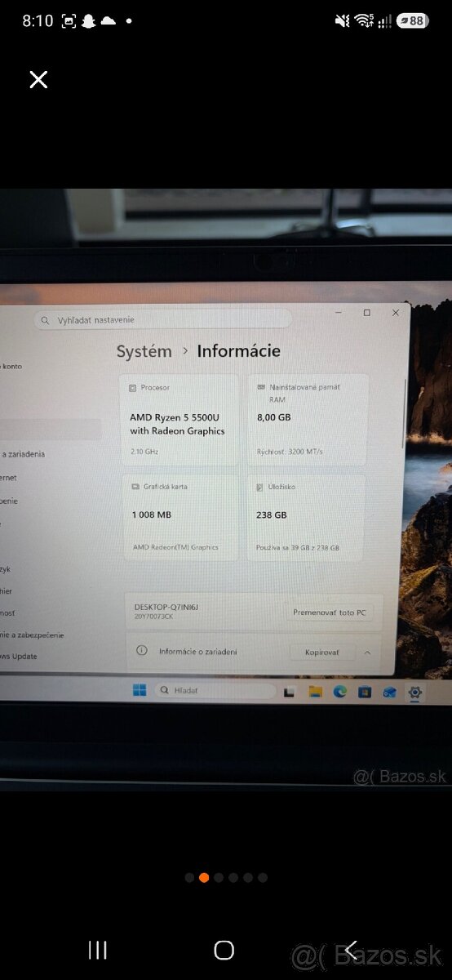
Task: Collapse Informácie o zariadení chevron
Action: [367, 653]
